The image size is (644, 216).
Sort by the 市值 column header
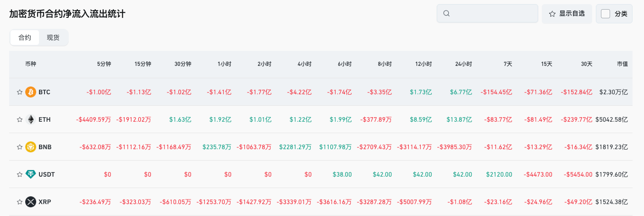622,64
